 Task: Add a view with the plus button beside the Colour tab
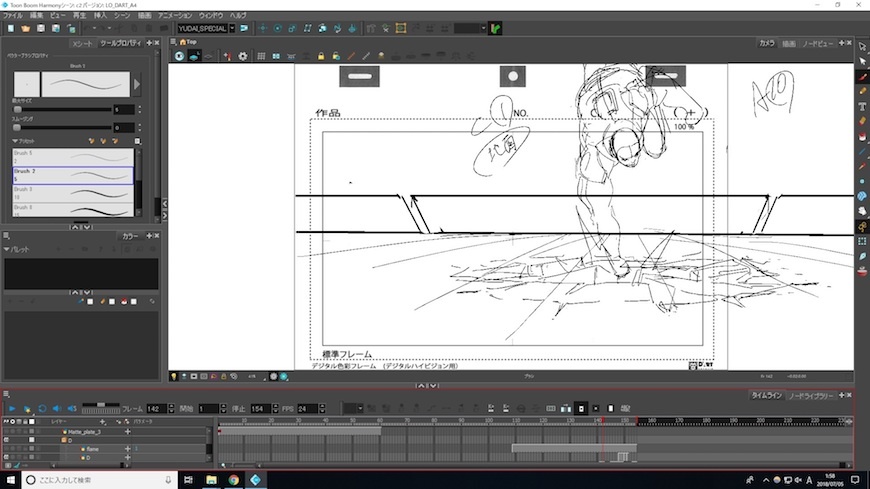pyautogui.click(x=149, y=236)
